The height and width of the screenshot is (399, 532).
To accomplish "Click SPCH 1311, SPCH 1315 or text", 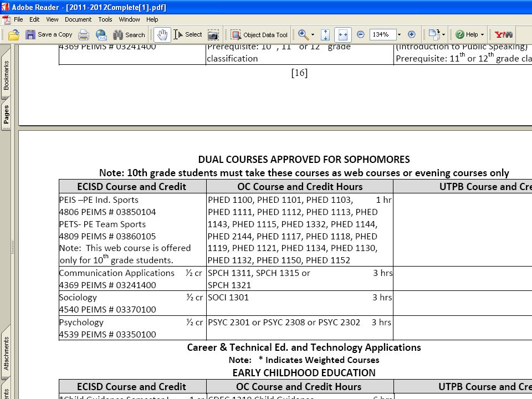I will point(259,273).
